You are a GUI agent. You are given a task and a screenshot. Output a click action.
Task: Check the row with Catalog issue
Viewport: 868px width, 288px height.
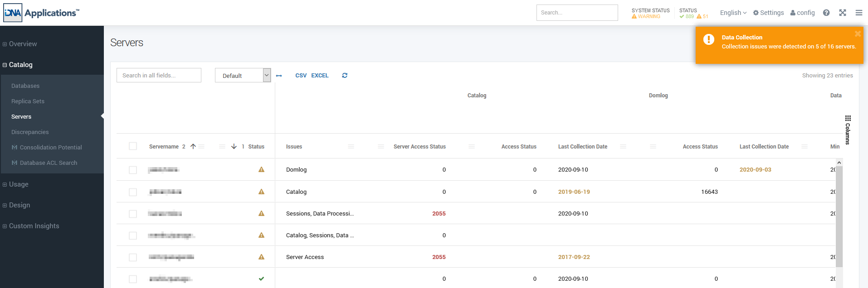click(133, 192)
